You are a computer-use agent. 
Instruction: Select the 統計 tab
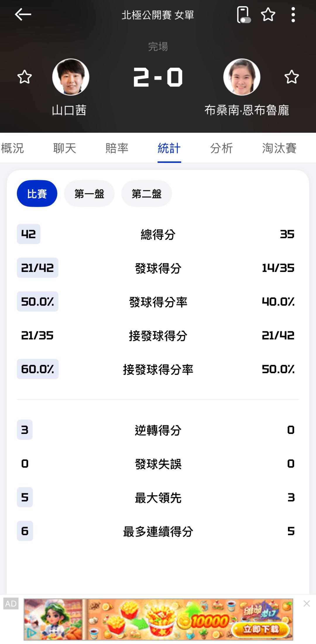click(169, 148)
